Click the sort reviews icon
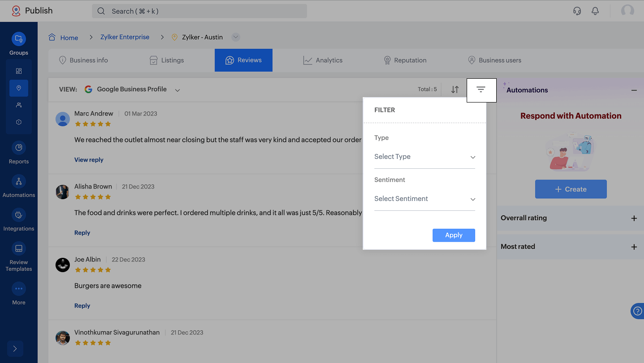The image size is (644, 363). (455, 90)
